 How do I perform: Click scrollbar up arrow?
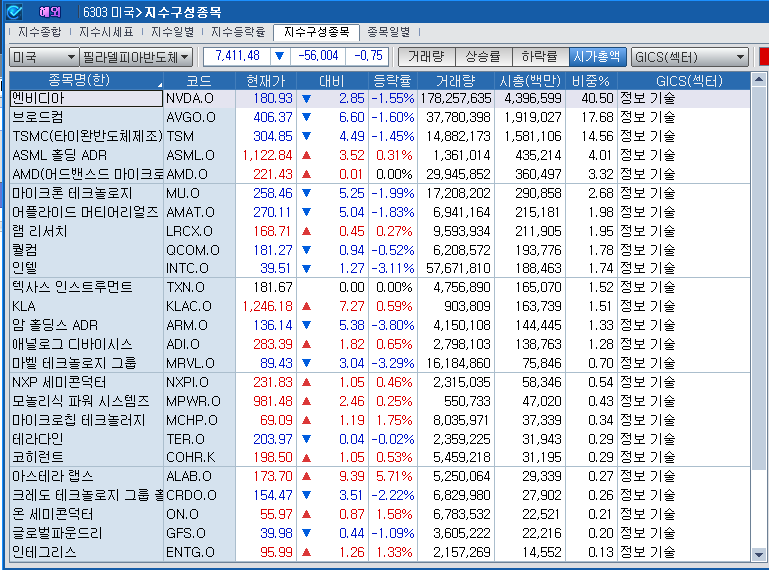click(x=758, y=79)
